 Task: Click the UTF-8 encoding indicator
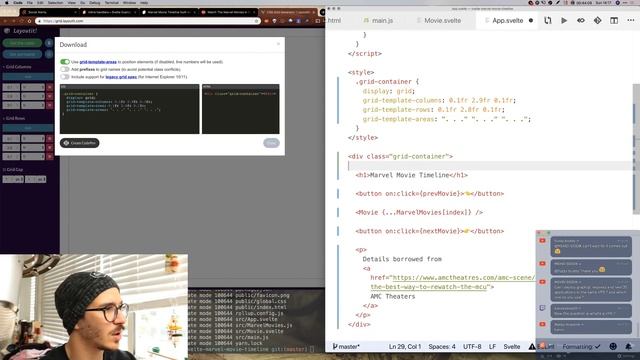click(x=472, y=347)
